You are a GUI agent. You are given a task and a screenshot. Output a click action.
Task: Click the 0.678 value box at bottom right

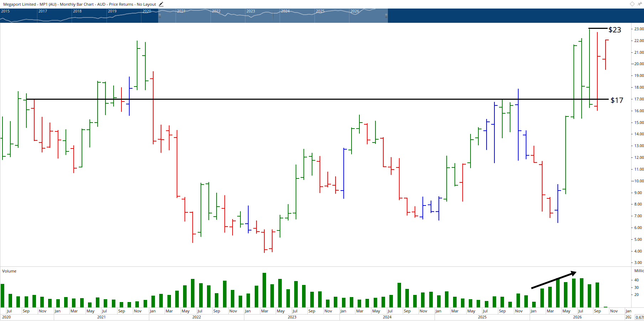pos(639,317)
